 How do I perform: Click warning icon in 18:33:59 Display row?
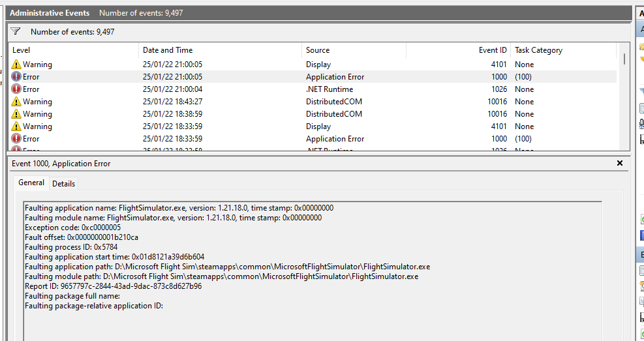click(x=16, y=126)
